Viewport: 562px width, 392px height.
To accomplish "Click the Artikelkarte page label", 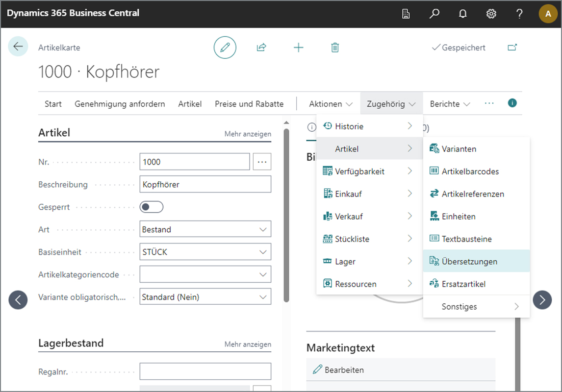I will pos(59,48).
